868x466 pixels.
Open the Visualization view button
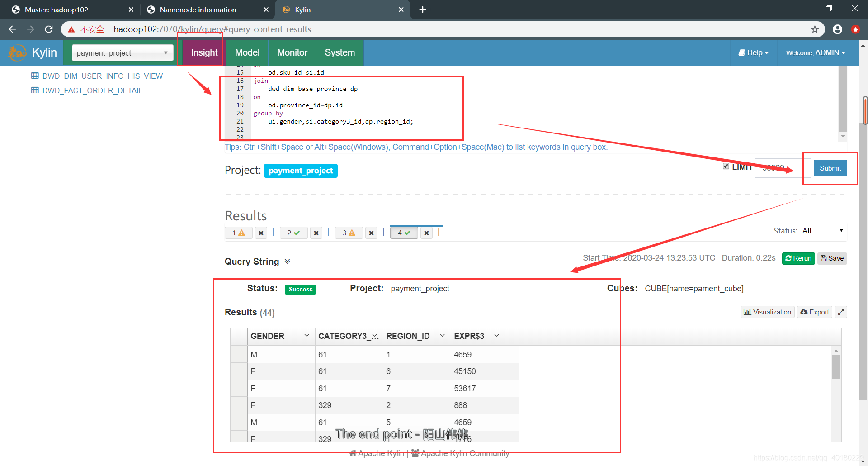point(768,312)
